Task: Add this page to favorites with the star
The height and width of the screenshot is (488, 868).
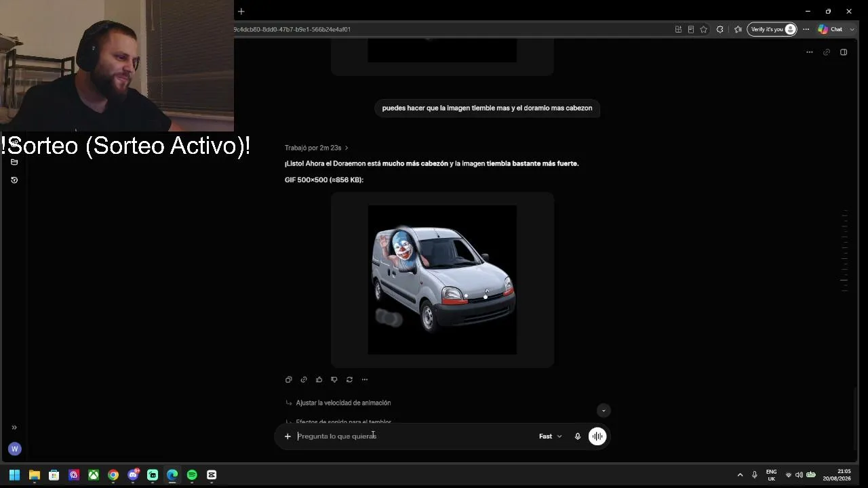Action: (704, 29)
